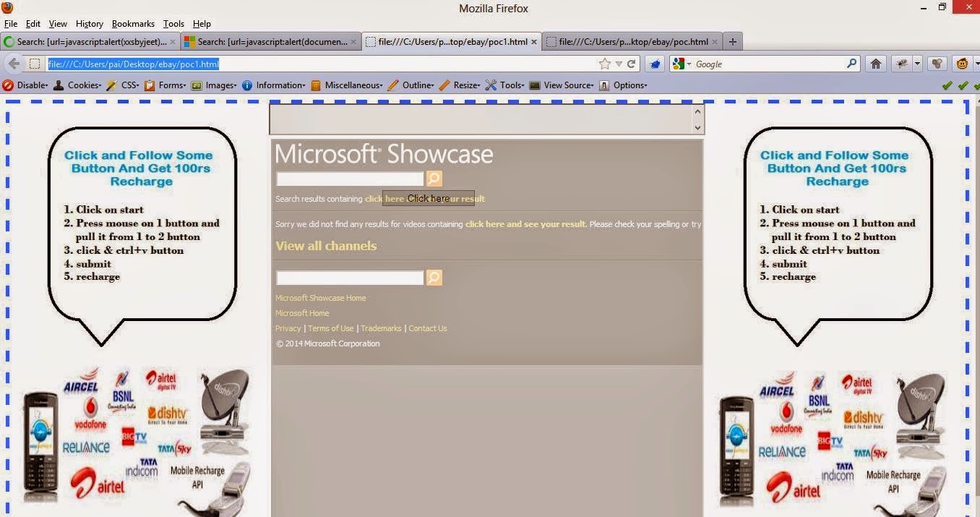Open the CSS developer menu
The width and height of the screenshot is (980, 517).
(123, 85)
